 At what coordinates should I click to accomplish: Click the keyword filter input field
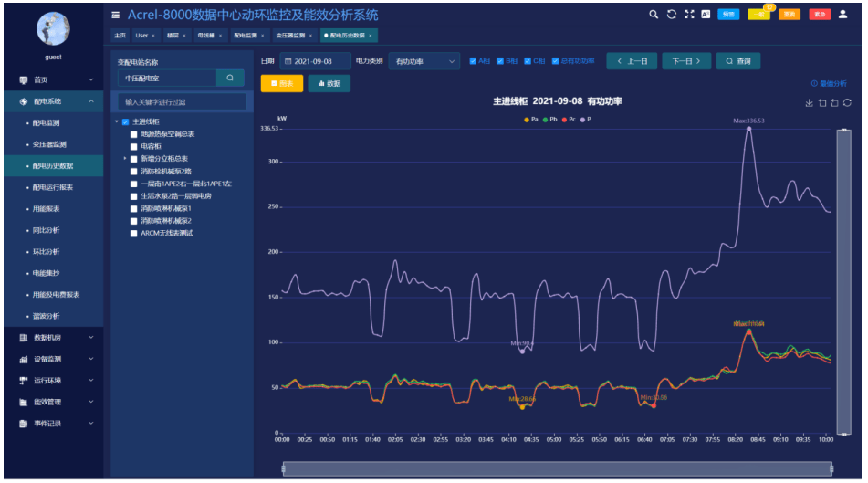click(182, 102)
